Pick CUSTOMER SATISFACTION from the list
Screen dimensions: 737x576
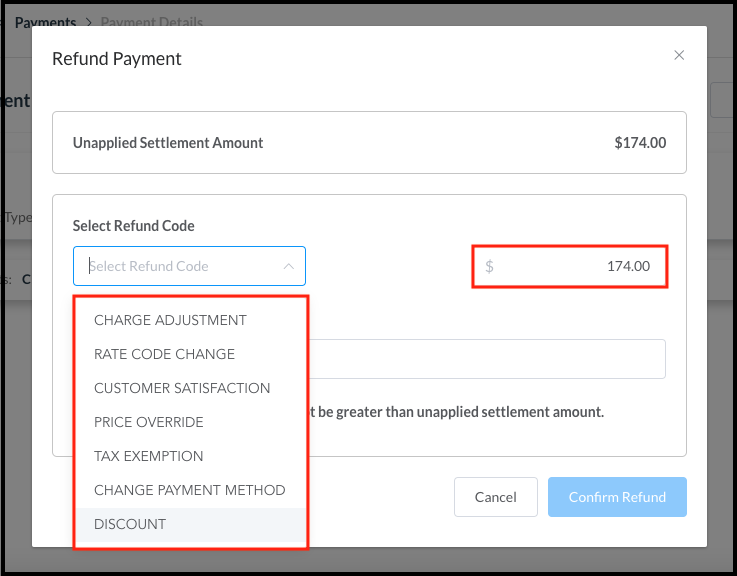click(182, 388)
